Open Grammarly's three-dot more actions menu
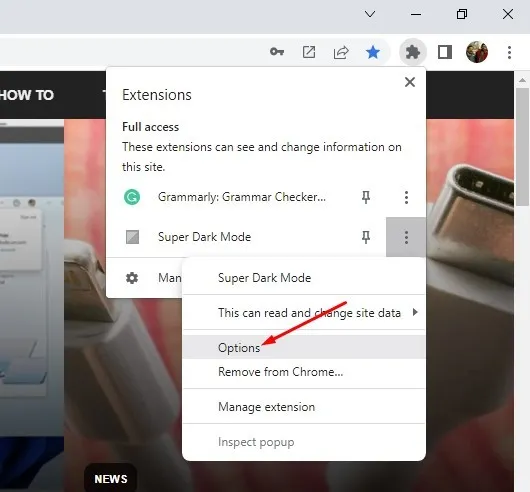Image resolution: width=530 pixels, height=492 pixels. click(x=406, y=197)
